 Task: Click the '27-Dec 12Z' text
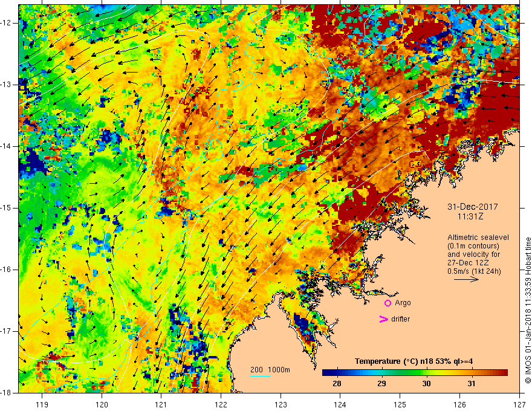point(467,263)
